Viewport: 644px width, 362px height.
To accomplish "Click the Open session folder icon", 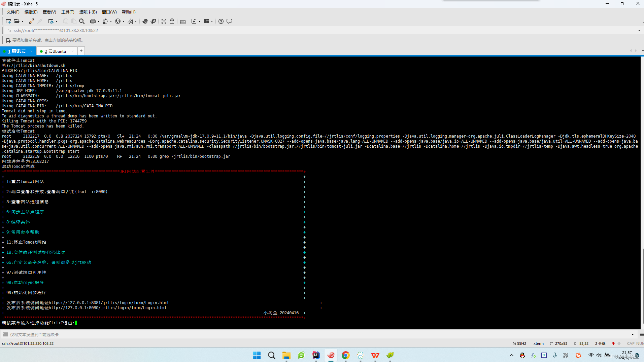I will pos(16,21).
